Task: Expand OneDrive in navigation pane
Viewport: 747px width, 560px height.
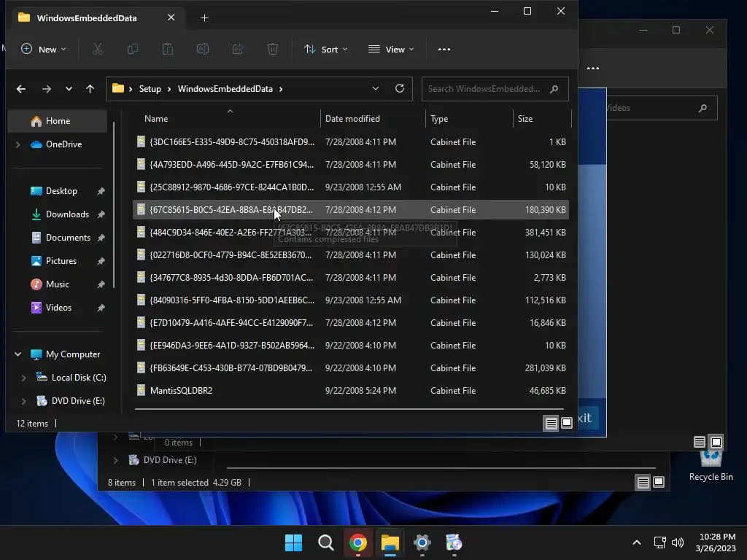Action: coord(18,144)
